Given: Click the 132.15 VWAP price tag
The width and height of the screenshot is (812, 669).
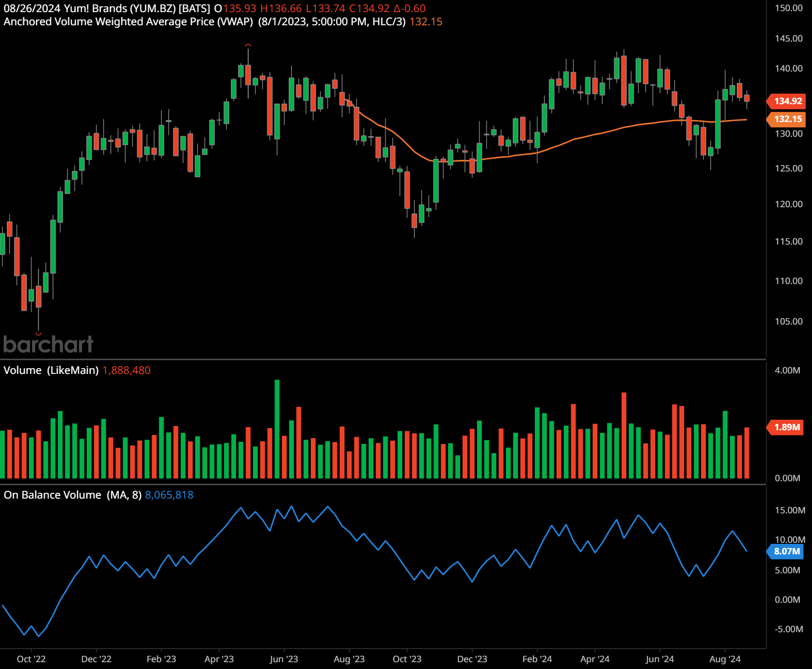Looking at the screenshot, I should (x=786, y=119).
